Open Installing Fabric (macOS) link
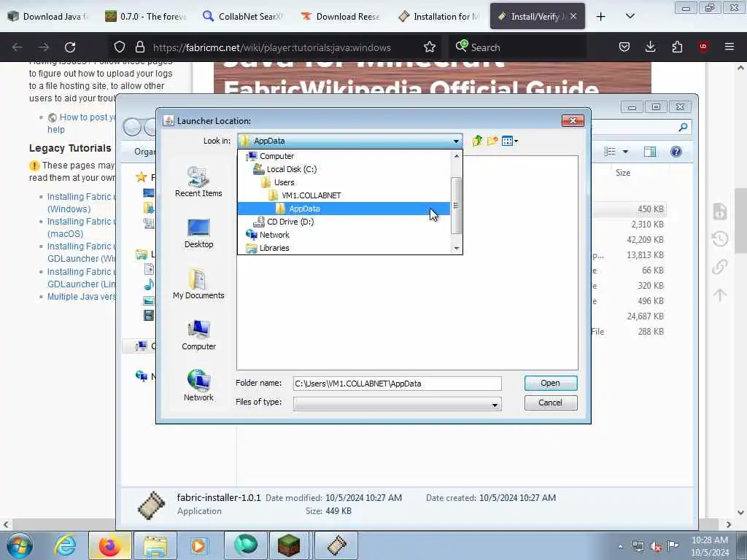 [x=80, y=227]
